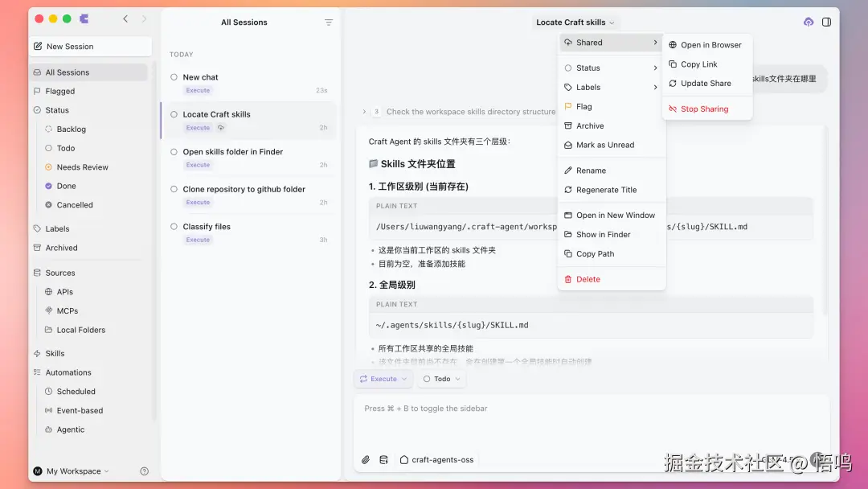The height and width of the screenshot is (489, 868).
Task: Click the shared cloud badge on Locate Craft skills
Action: [x=221, y=128]
